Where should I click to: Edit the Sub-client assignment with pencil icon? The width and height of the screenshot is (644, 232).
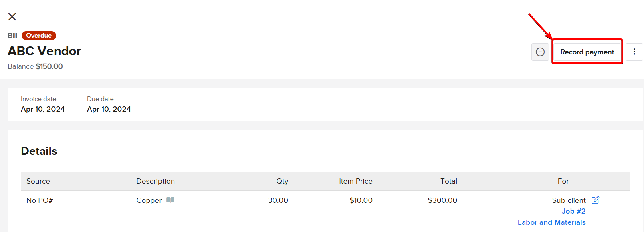click(596, 200)
